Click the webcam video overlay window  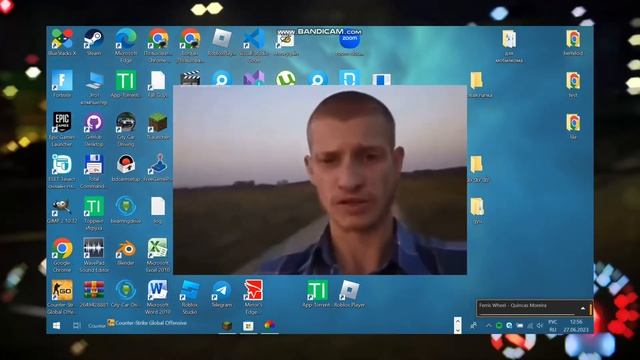(x=320, y=180)
